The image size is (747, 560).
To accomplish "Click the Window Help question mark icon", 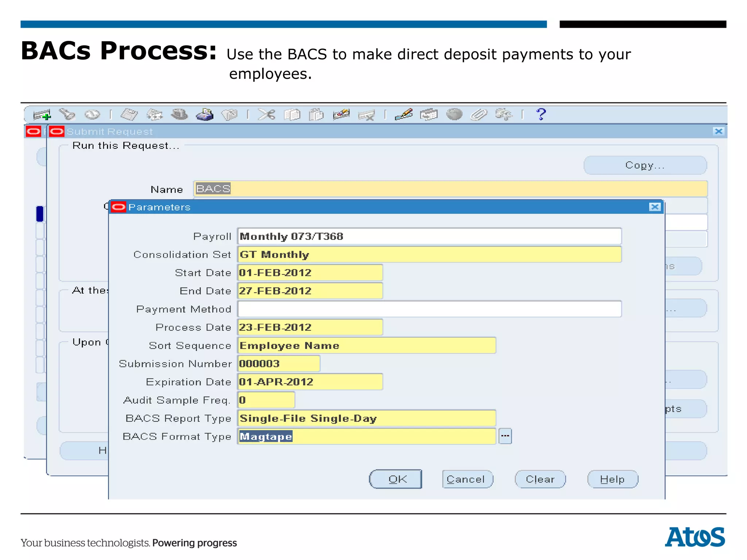I will pyautogui.click(x=541, y=114).
